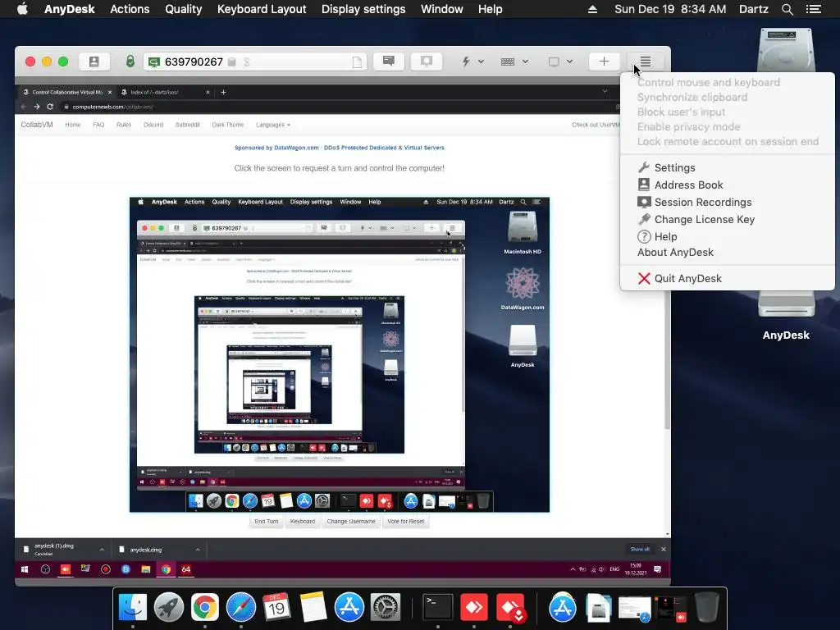
Task: Open the keyboard layout dropdown in toolbar
Action: click(514, 62)
